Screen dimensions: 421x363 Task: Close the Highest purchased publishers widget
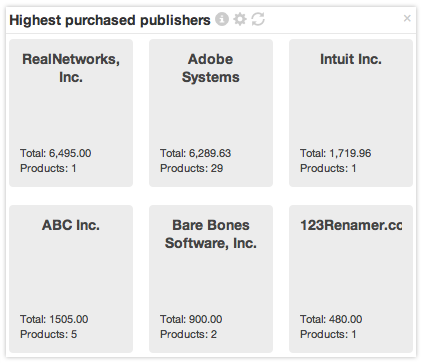coord(407,18)
